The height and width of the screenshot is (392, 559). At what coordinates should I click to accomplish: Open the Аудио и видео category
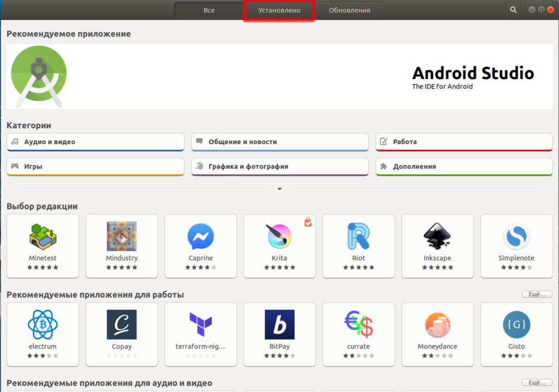tap(95, 142)
